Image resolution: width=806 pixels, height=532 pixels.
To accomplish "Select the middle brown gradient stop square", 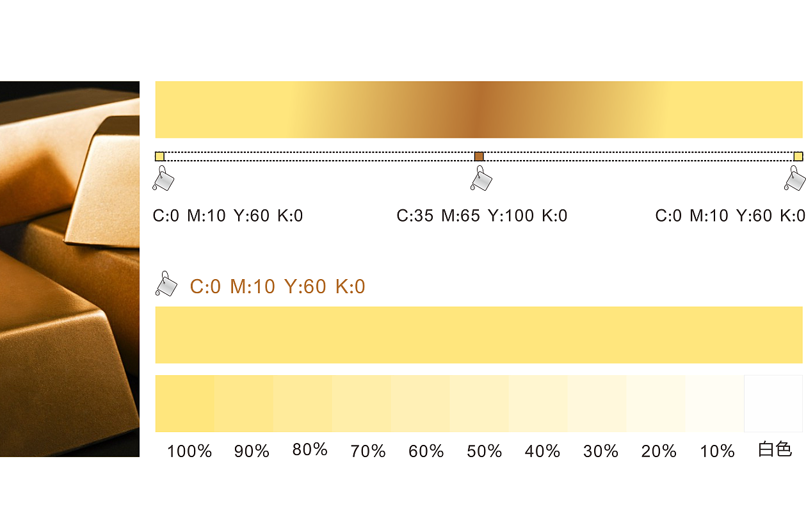I will click(x=479, y=156).
